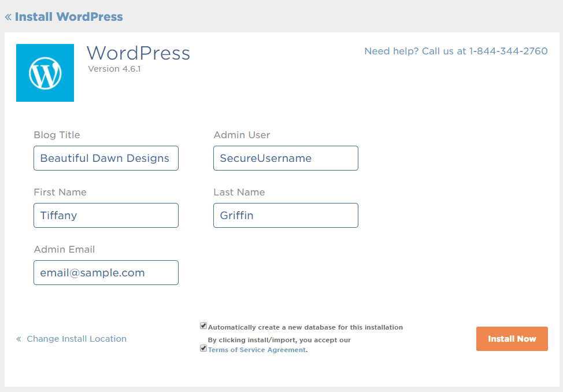This screenshot has height=392, width=563.
Task: Focus the Admin User field
Action: pos(286,158)
